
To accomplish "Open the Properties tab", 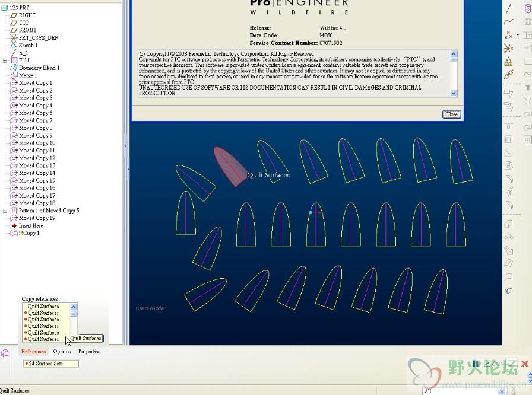I will pos(89,352).
